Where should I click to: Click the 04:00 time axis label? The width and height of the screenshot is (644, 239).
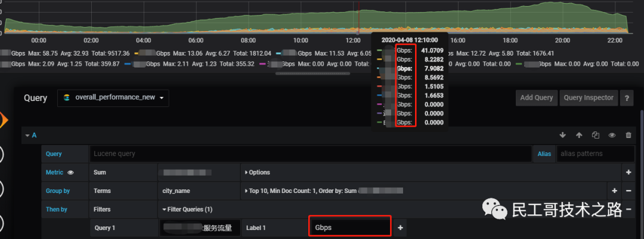143,40
